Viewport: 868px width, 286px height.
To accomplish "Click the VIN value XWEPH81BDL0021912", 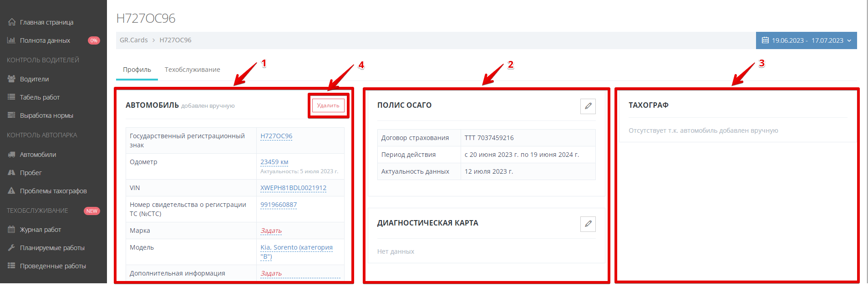I will [293, 188].
